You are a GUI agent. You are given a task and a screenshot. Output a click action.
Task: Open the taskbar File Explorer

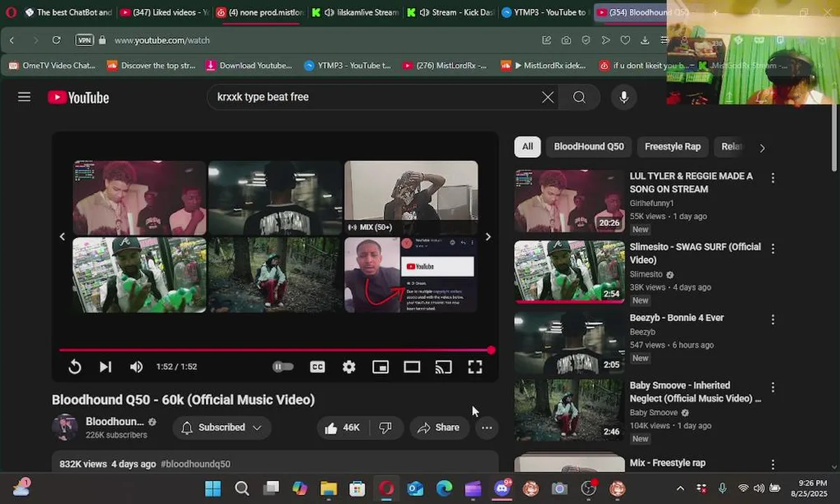click(x=328, y=489)
